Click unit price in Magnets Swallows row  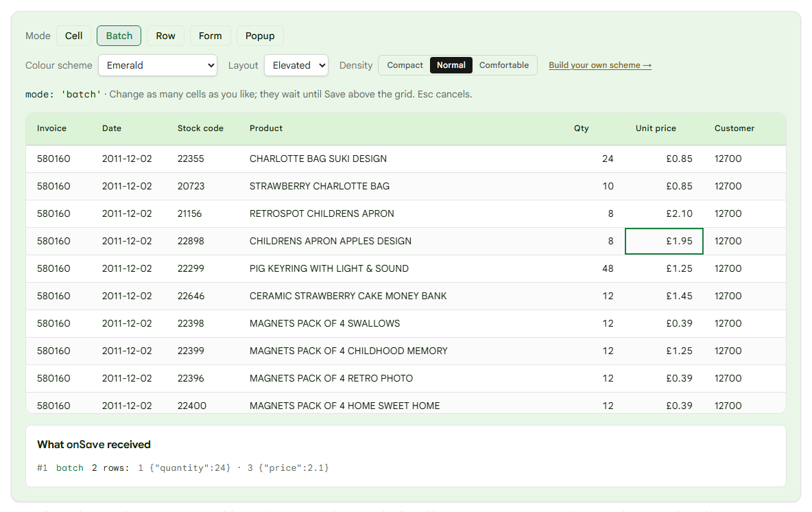tap(664, 323)
